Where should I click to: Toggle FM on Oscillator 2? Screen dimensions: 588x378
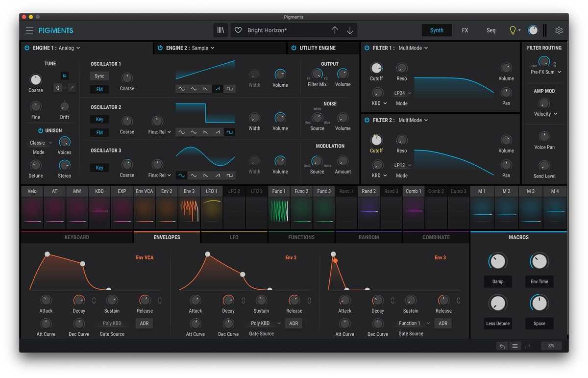[x=99, y=132]
